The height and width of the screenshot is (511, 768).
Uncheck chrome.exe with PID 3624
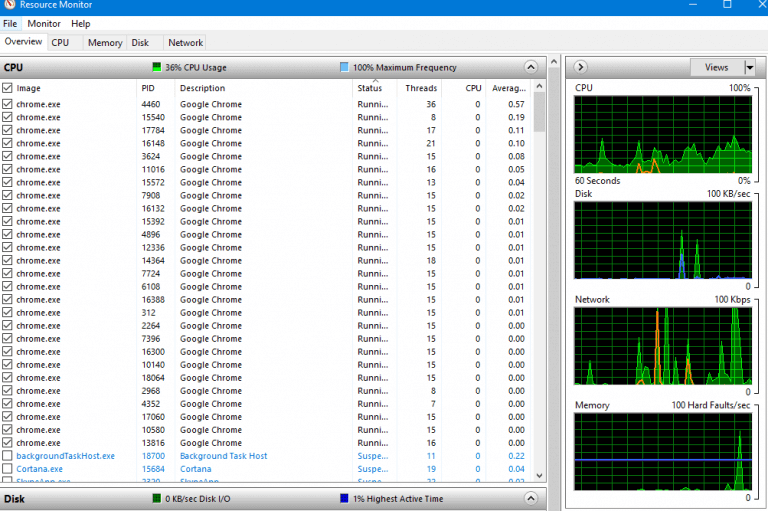coord(7,156)
